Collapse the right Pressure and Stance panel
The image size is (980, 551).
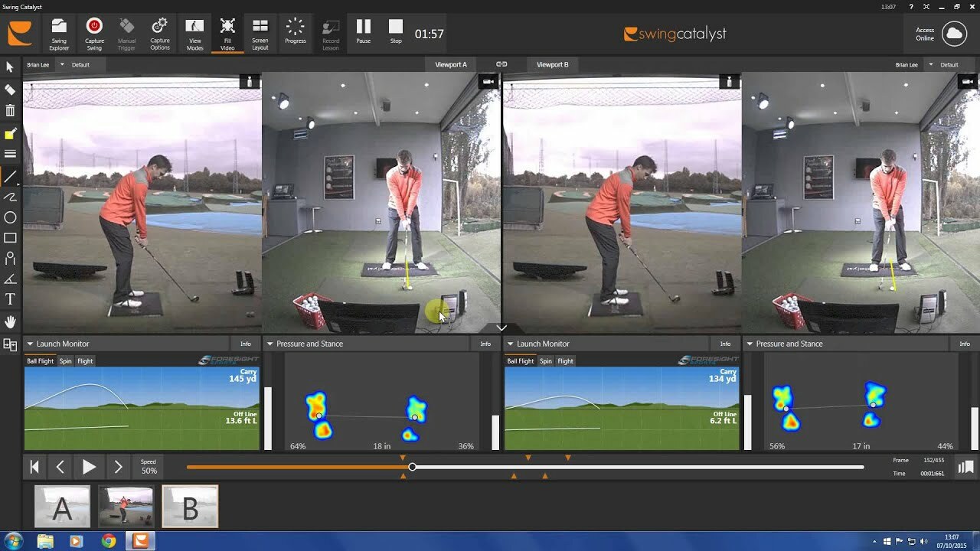click(750, 344)
